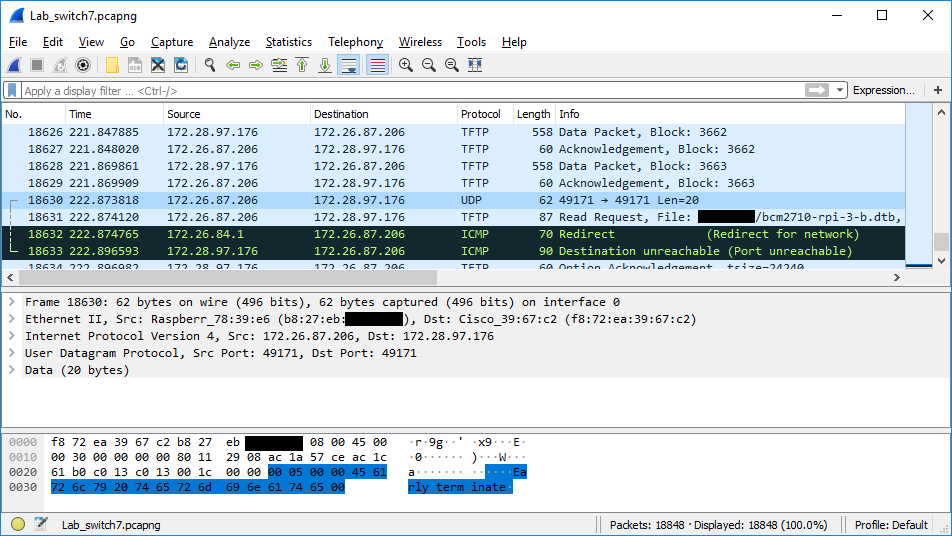This screenshot has width=952, height=536.
Task: Sort packets by Source column
Action: (x=237, y=114)
